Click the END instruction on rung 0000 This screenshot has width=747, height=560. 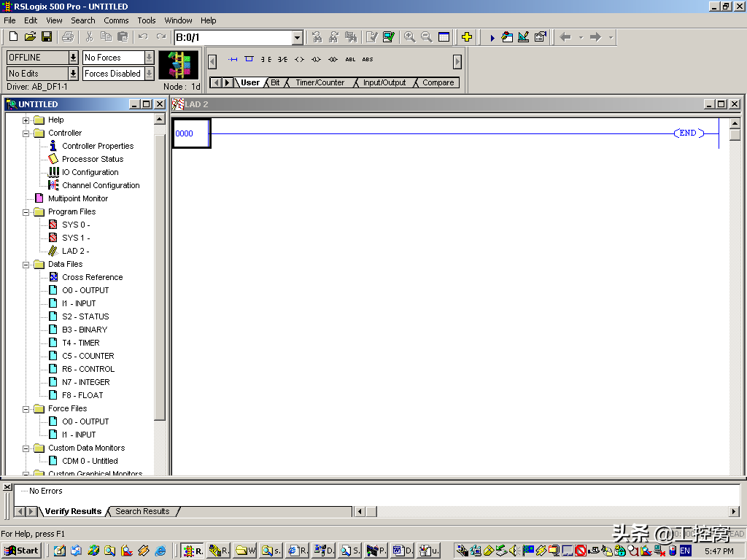688,133
